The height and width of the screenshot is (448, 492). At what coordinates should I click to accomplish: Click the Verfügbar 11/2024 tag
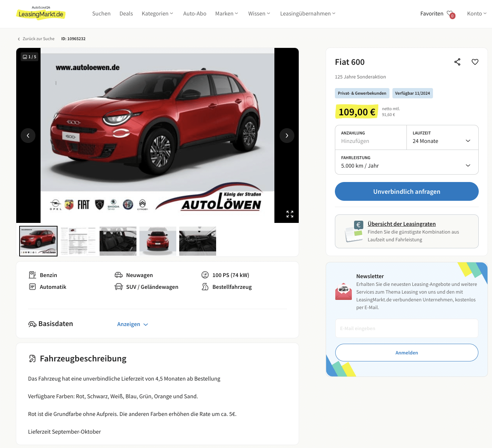click(412, 93)
